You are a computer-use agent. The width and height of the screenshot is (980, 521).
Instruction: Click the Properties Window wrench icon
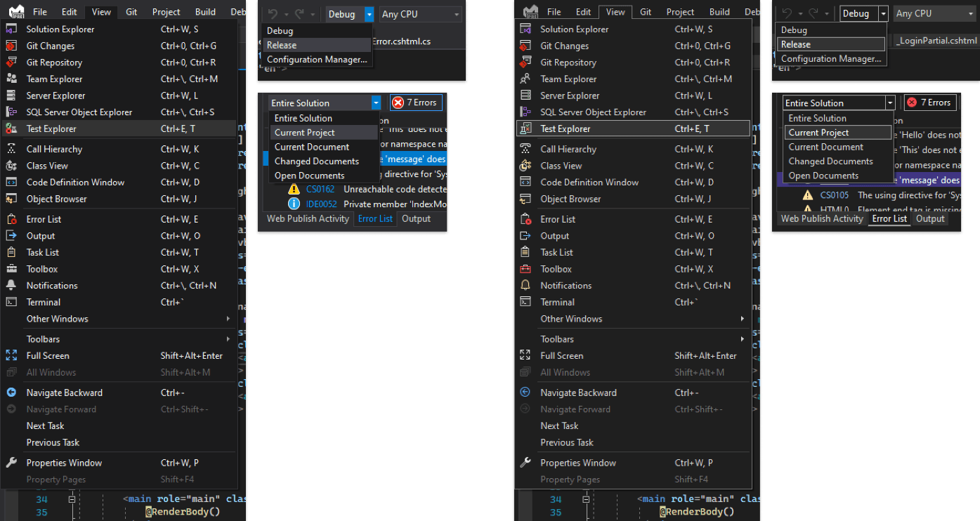(x=12, y=463)
